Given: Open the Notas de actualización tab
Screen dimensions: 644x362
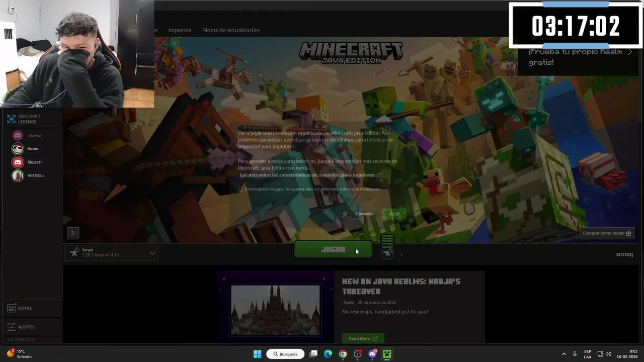Looking at the screenshot, I should (x=231, y=30).
